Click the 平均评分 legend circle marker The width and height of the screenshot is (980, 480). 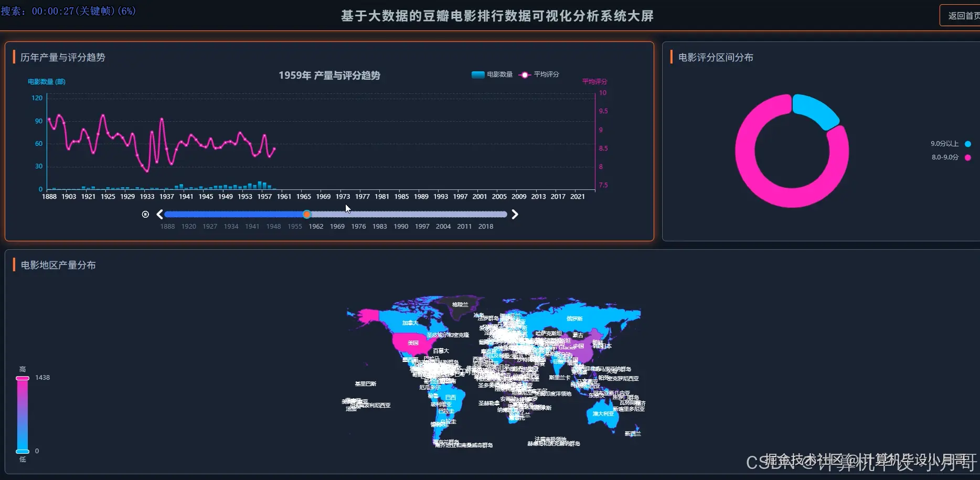pyautogui.click(x=524, y=75)
